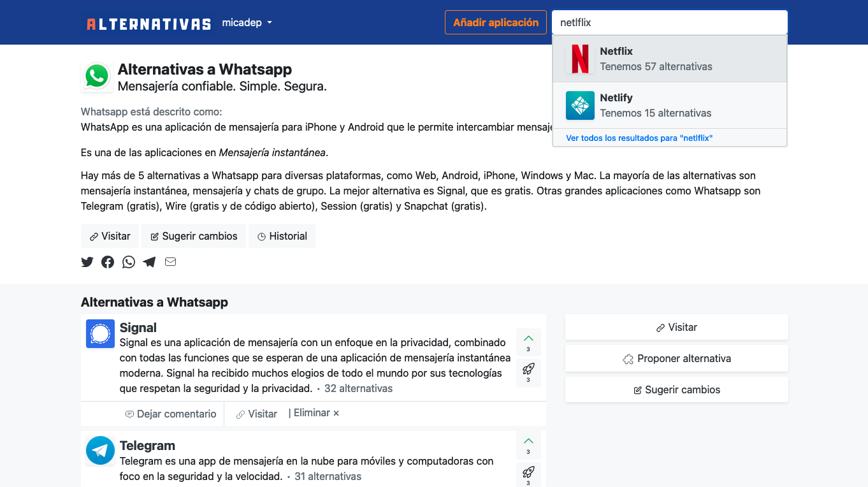Click the Añadir aplicación button
The image size is (868, 487).
click(496, 22)
